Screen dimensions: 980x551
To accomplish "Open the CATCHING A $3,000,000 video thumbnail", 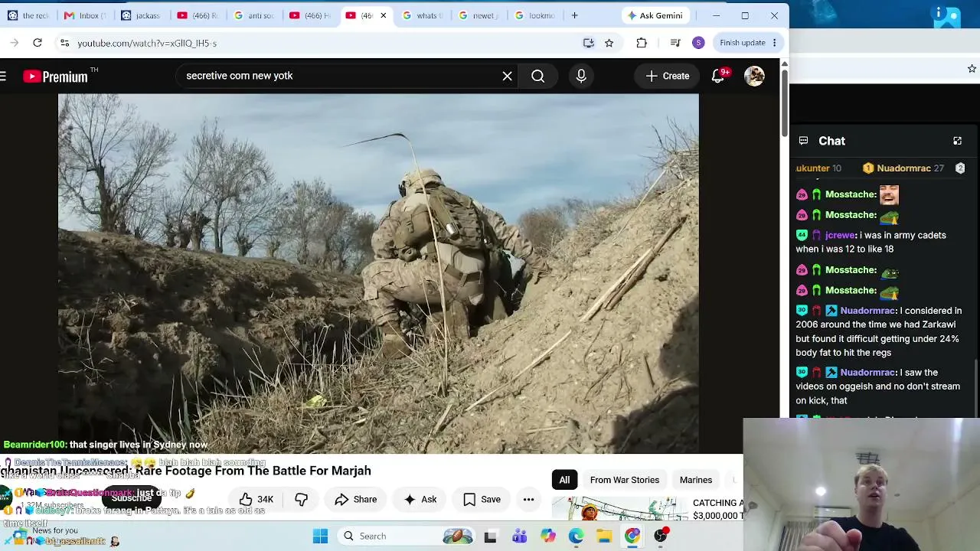I will 620,510.
